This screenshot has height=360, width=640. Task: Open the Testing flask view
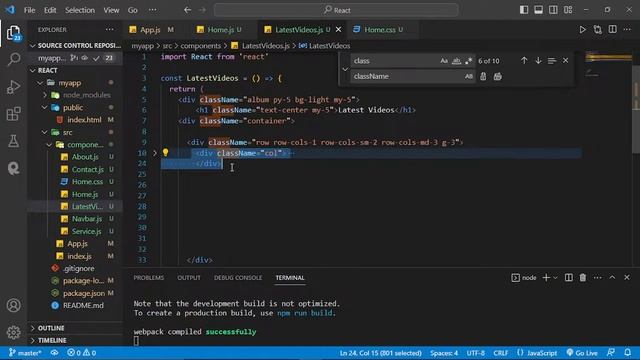coord(13,141)
